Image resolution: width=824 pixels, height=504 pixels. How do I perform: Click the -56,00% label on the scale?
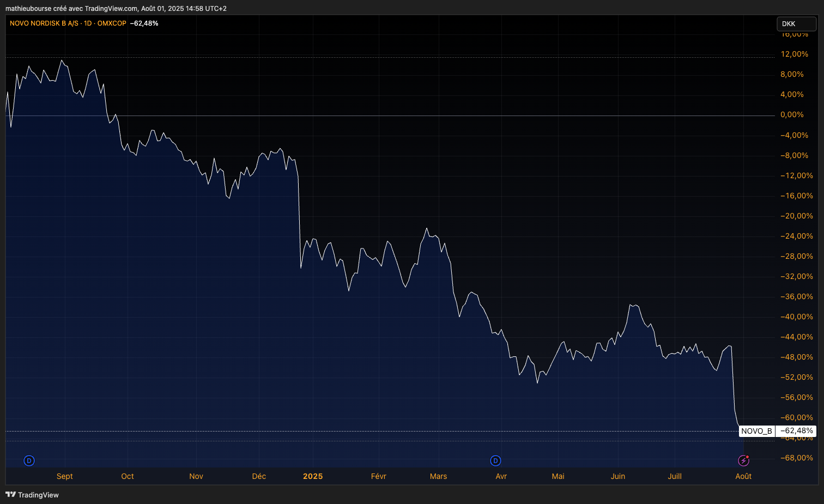pyautogui.click(x=797, y=397)
